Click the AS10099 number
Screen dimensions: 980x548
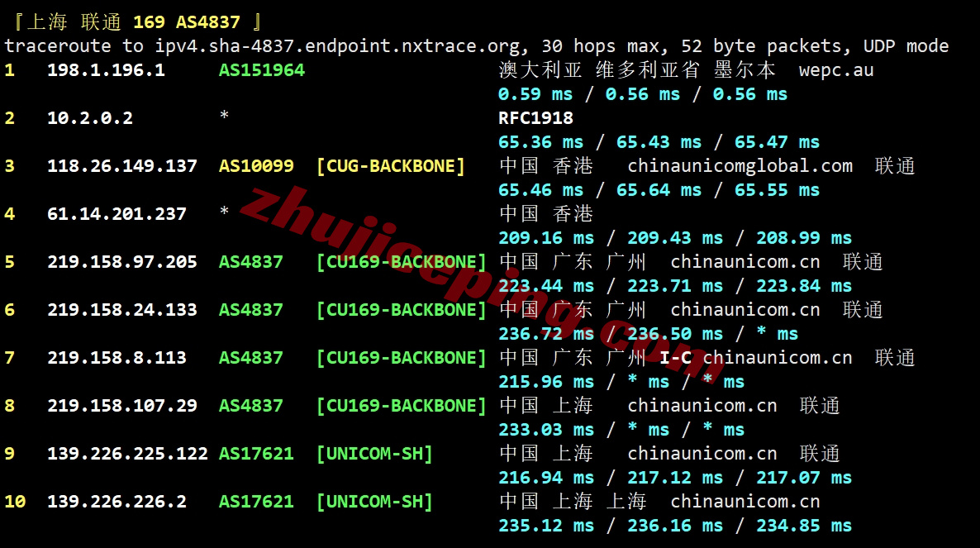coord(256,166)
